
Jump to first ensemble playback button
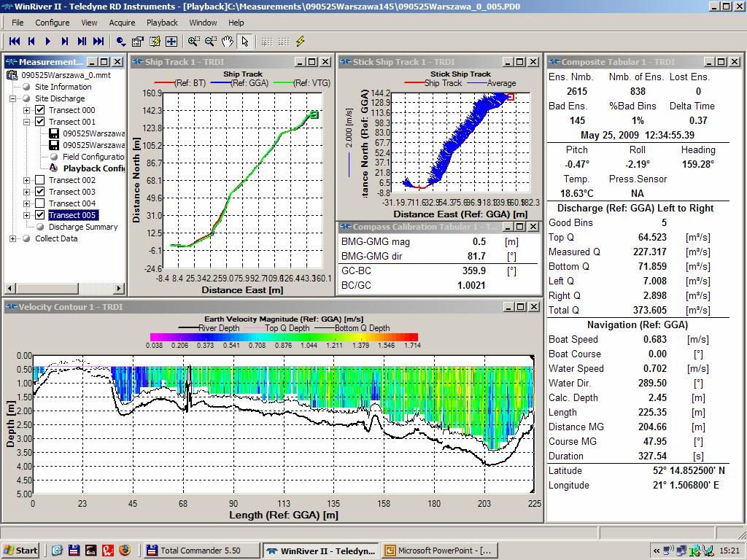15,42
